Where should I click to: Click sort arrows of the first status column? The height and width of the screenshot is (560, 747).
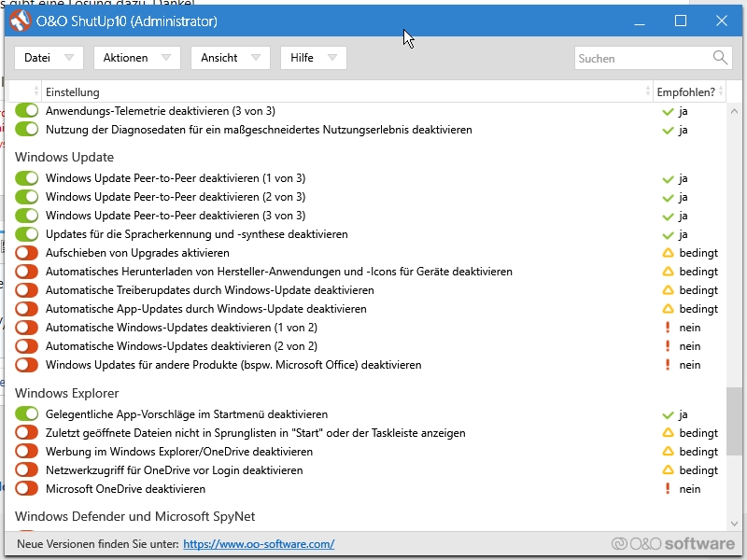(x=36, y=91)
